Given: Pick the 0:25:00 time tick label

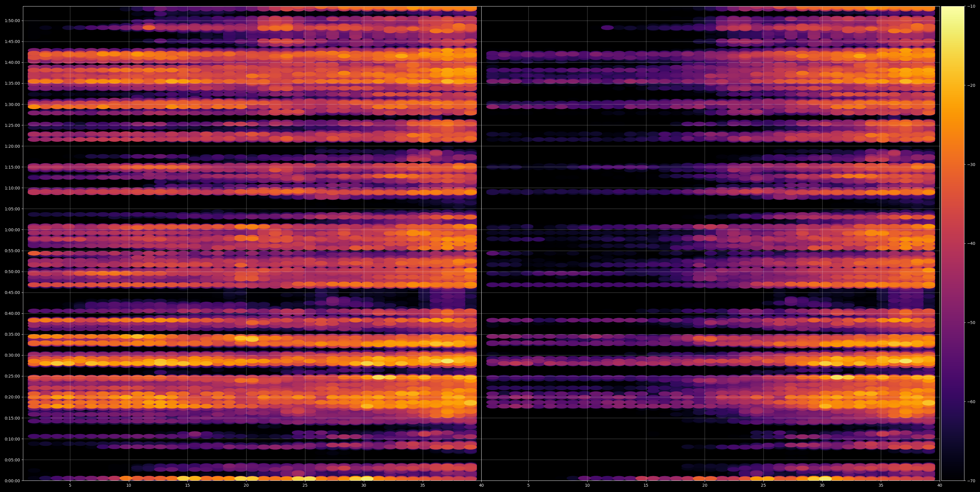Looking at the screenshot, I should pos(12,376).
